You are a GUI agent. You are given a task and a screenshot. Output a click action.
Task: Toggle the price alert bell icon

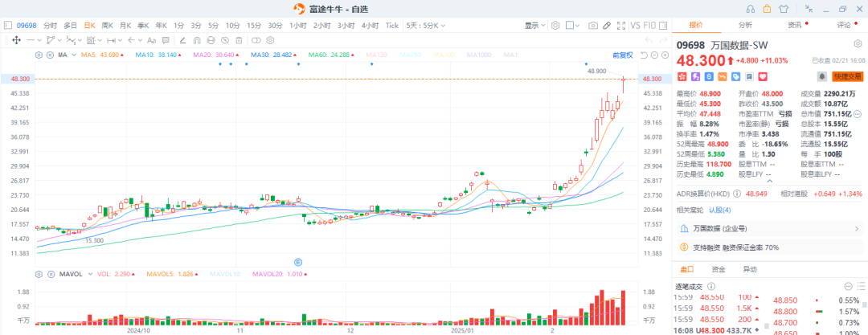pyautogui.click(x=823, y=76)
